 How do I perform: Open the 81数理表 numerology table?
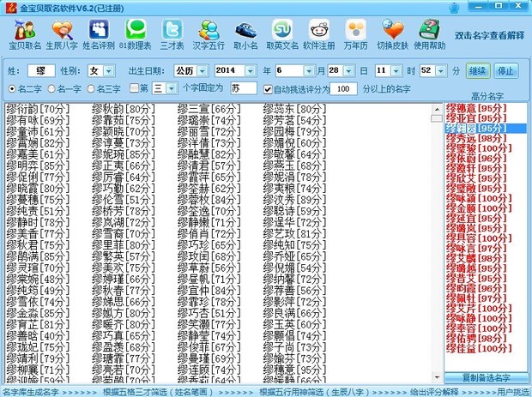tap(135, 35)
